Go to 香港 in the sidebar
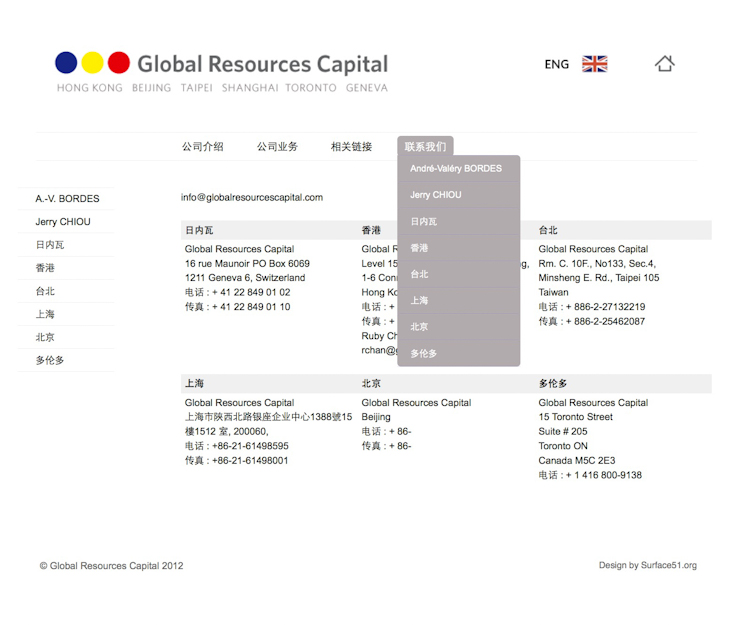The height and width of the screenshot is (627, 740). (x=45, y=268)
